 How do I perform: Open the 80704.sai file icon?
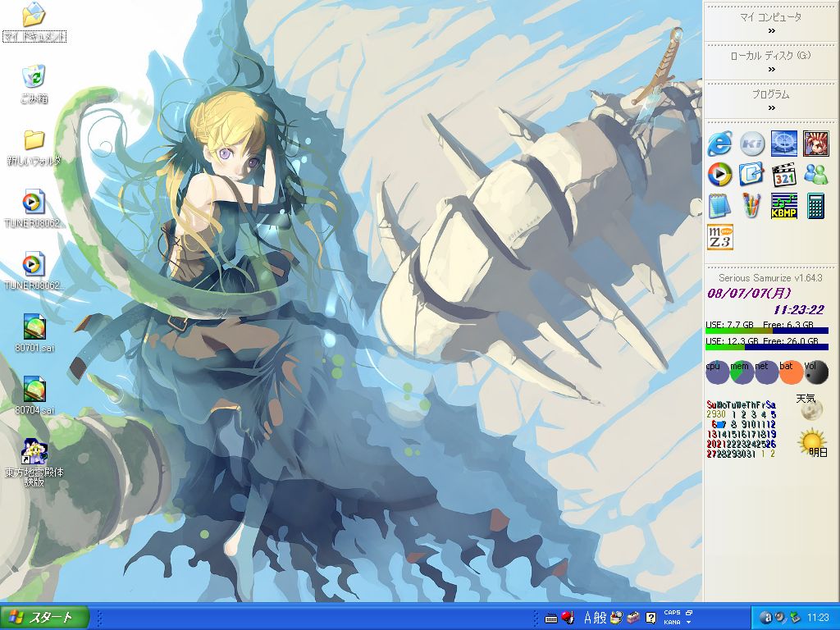tap(34, 390)
